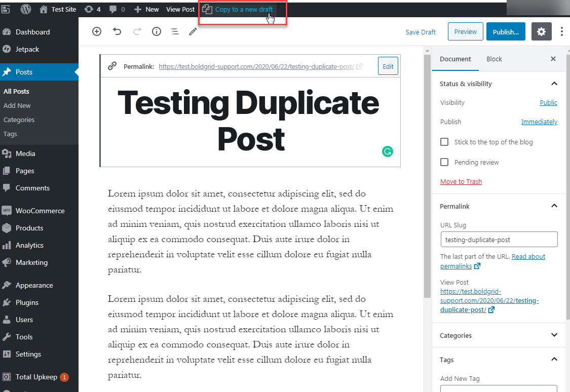
Task: Click the green Grammarly icon in title
Action: click(387, 151)
